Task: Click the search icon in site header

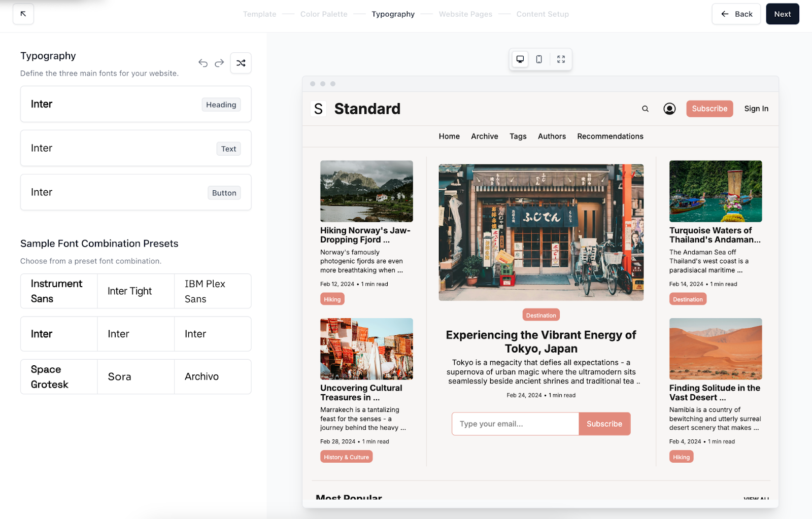Action: click(645, 109)
